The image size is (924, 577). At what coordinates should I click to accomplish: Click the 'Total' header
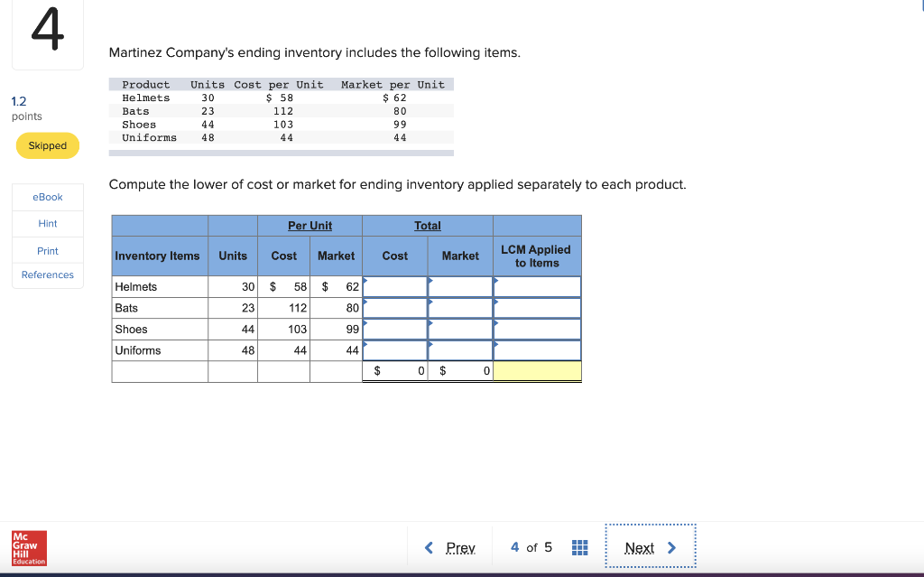[427, 226]
